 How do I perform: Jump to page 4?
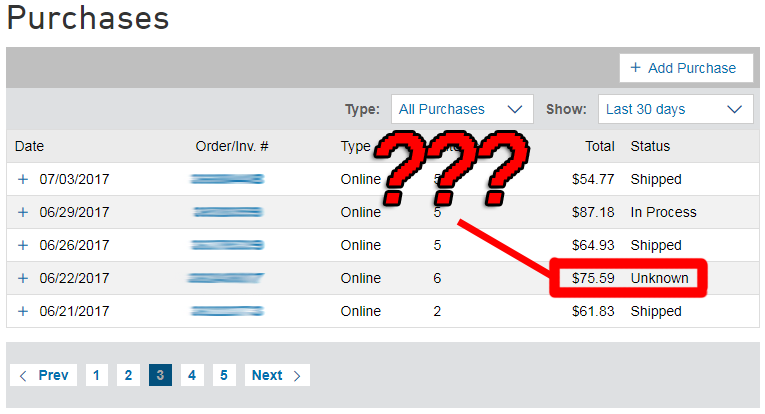coord(192,376)
